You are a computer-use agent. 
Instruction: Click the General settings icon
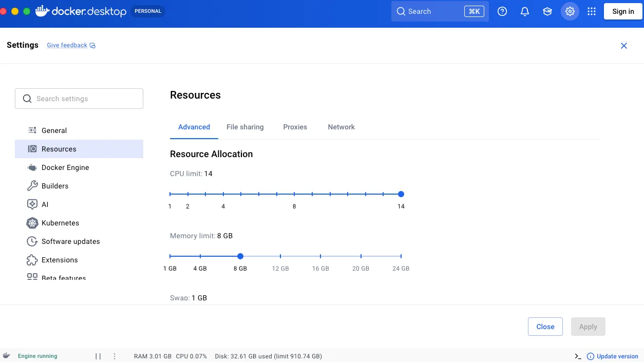pyautogui.click(x=32, y=130)
